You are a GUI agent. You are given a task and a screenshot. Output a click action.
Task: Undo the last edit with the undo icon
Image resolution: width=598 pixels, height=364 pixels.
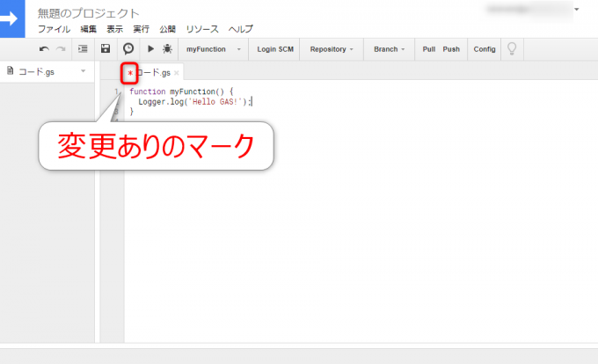[44, 49]
